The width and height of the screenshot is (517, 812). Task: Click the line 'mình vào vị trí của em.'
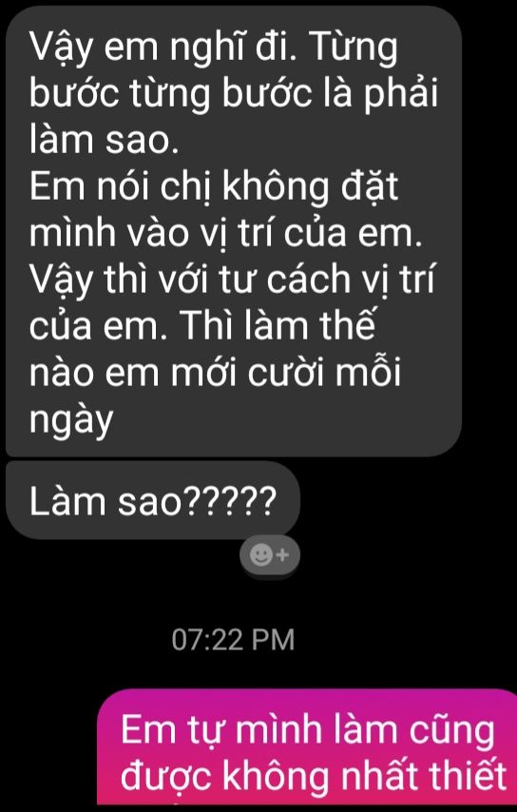226,232
